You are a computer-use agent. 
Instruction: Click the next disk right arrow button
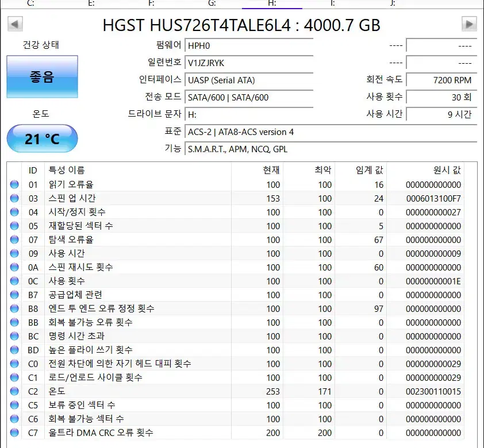tap(469, 24)
